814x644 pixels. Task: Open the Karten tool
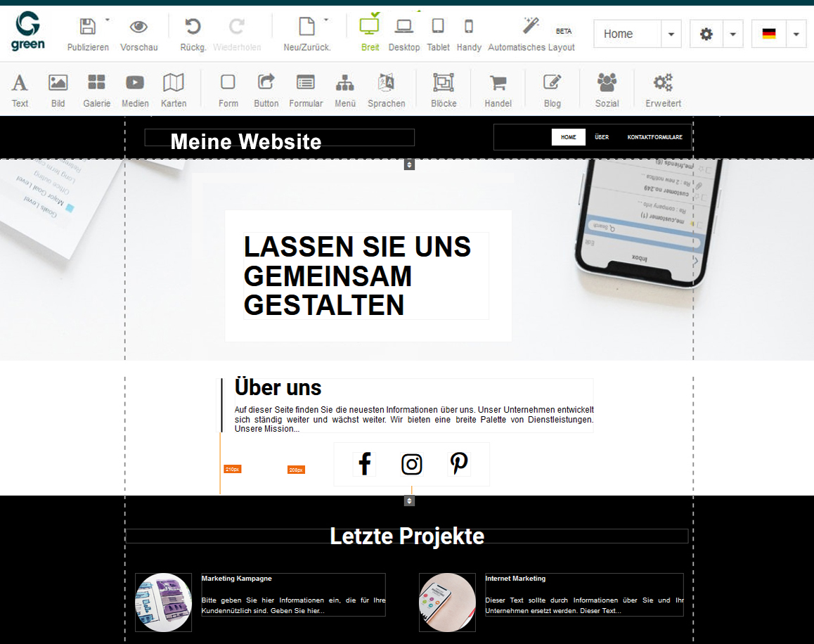[173, 89]
